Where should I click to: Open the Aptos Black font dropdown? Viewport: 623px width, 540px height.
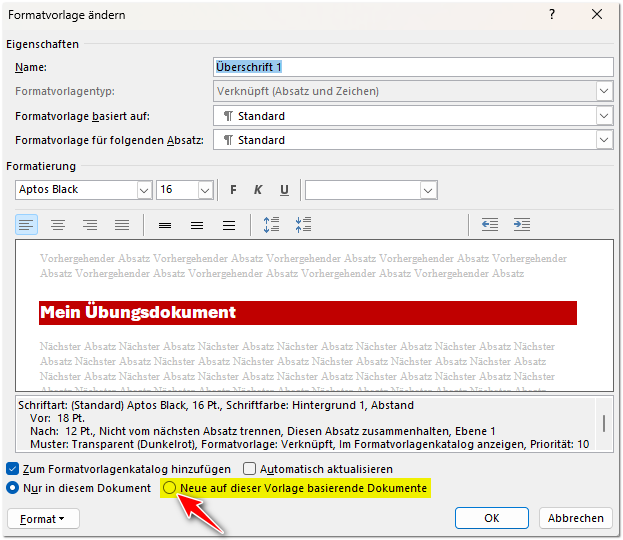[142, 190]
